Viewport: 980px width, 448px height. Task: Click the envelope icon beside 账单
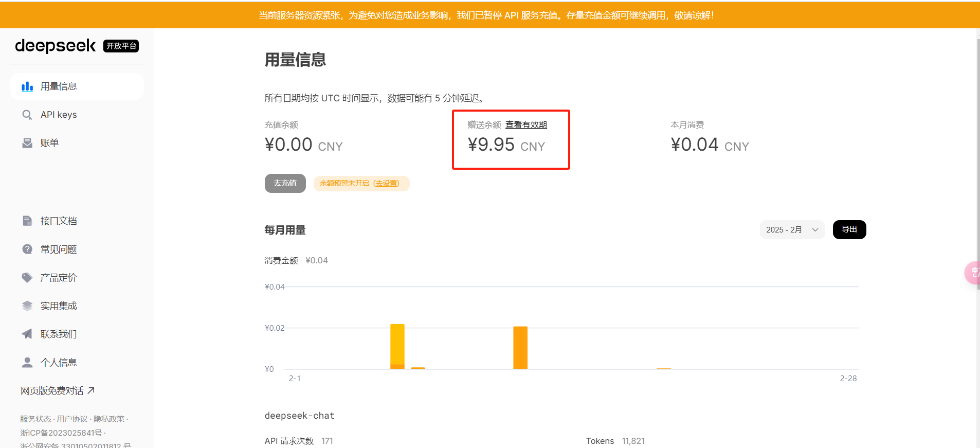point(27,143)
